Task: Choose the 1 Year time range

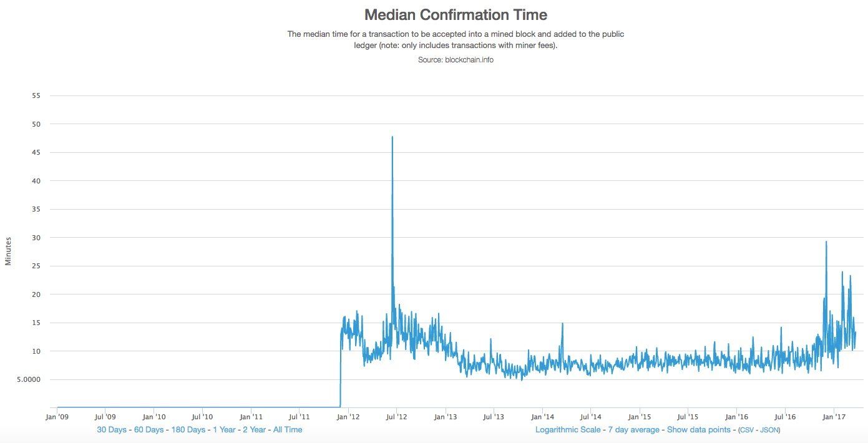Action: click(224, 430)
